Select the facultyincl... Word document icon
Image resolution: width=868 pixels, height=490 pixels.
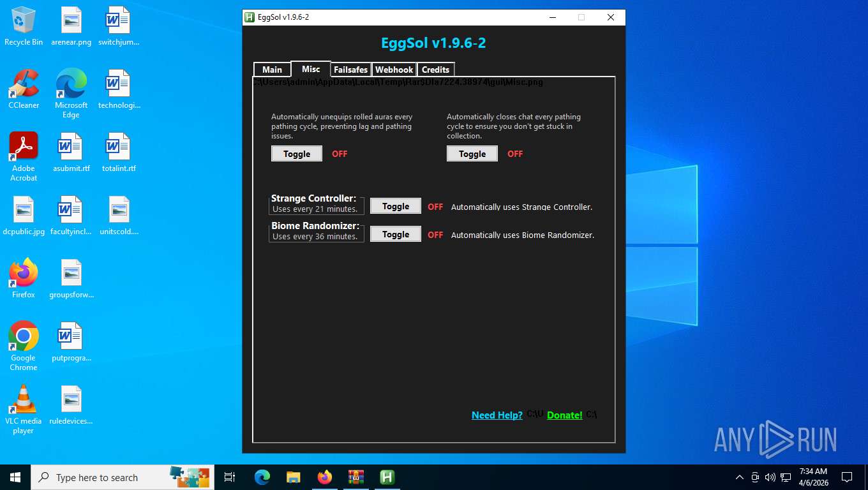pos(71,216)
